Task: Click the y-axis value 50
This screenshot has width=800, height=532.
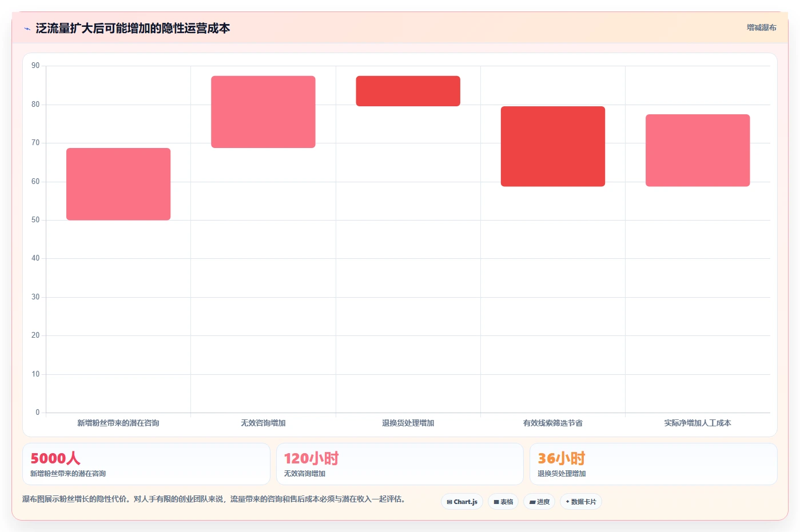Action: 35,220
